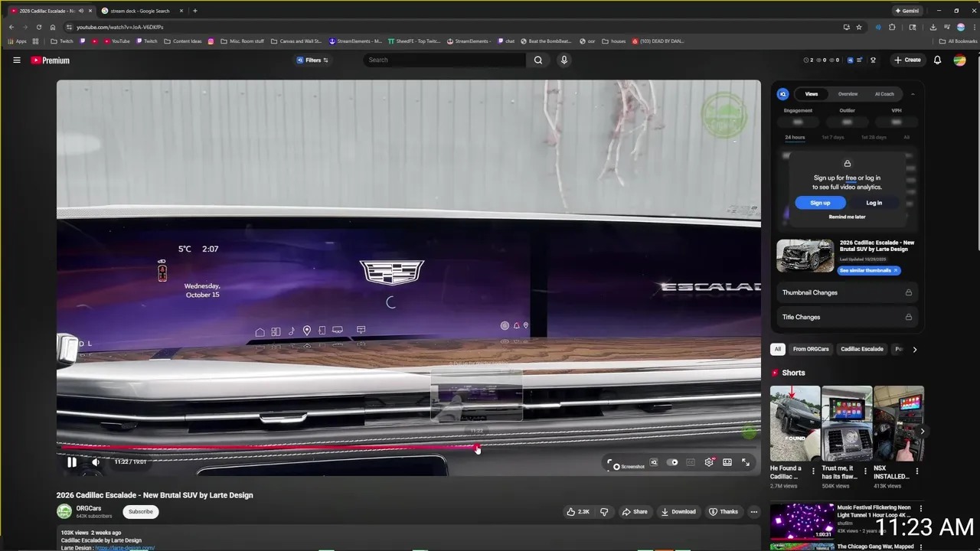Open Music Festival Flickering Neon video thumbnail
This screenshot has height=551, width=980.
(x=802, y=520)
